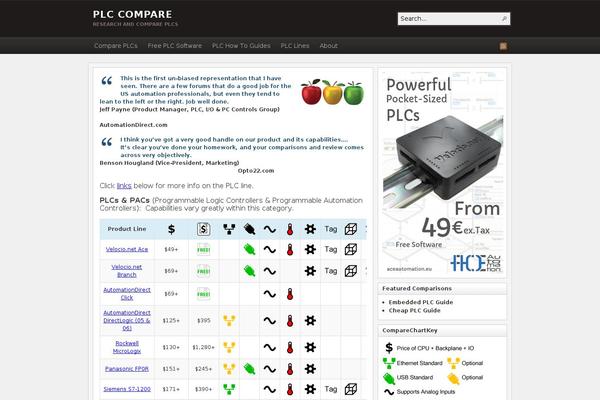Image resolution: width=600 pixels, height=400 pixels.
Task: Open the Compare PLCs menu item
Action: tap(116, 46)
